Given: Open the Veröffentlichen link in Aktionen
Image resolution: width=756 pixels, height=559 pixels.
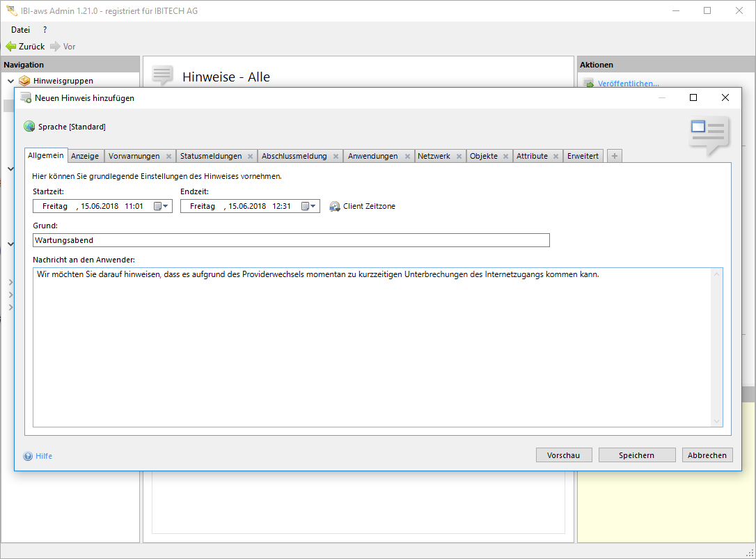Looking at the screenshot, I should [x=628, y=84].
